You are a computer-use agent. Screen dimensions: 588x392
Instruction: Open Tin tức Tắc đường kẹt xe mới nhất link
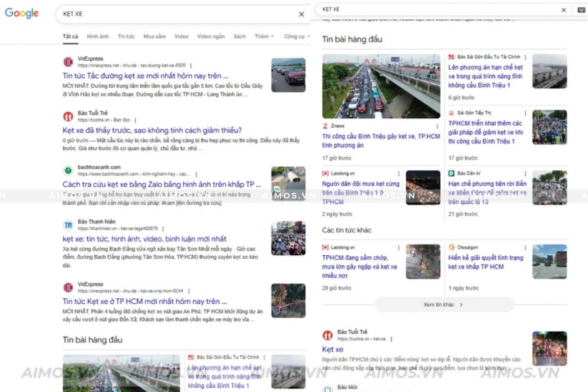(146, 76)
